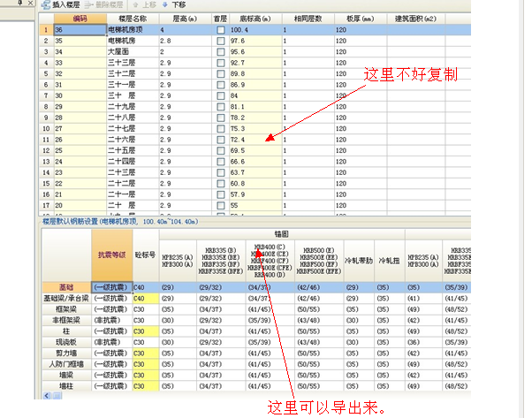Image resolution: width=532 pixels, height=418 pixels.
Task: Toggle 首层 checkbox for 三十一层 row
Action: tap(221, 85)
